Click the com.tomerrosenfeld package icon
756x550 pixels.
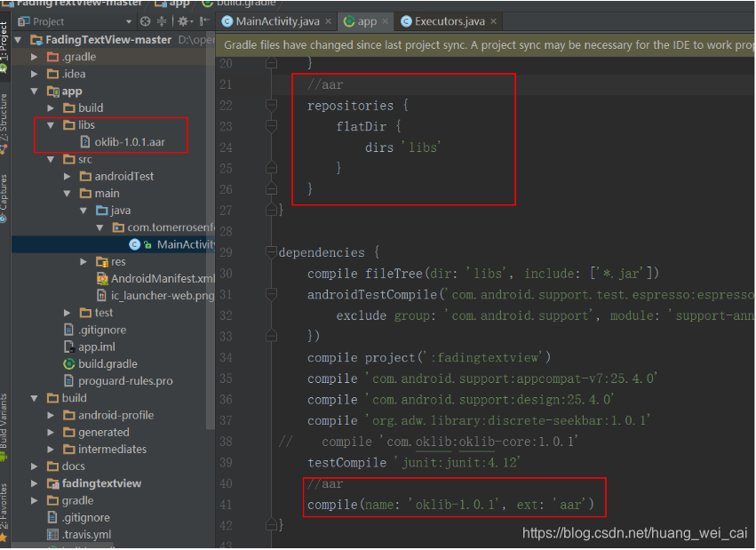[x=118, y=227]
